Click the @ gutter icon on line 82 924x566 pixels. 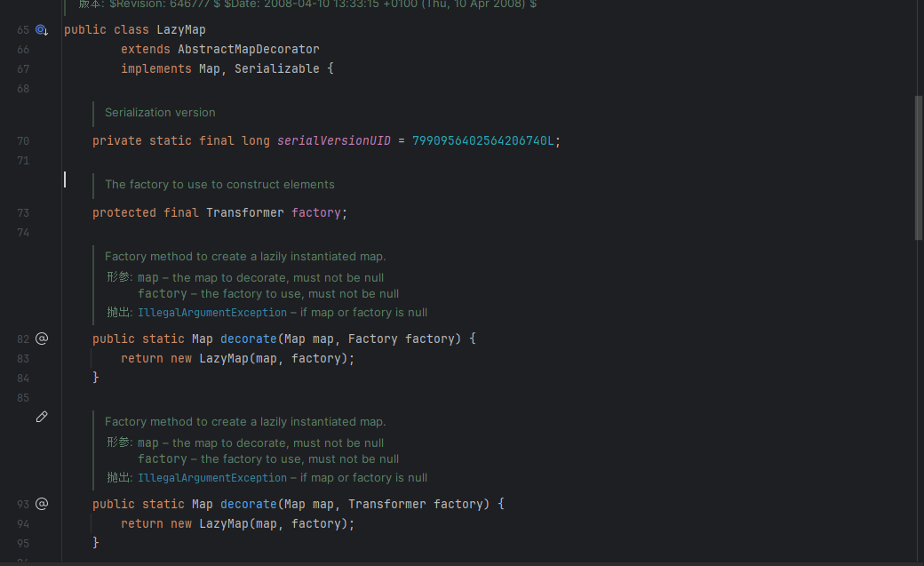click(x=42, y=339)
